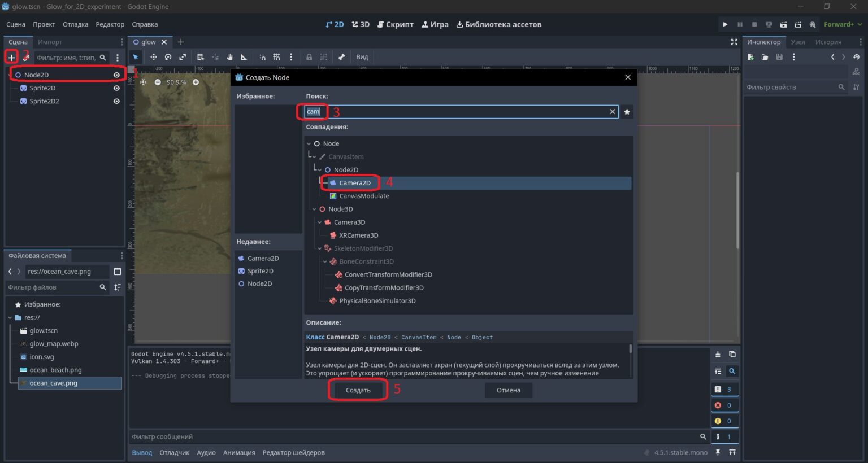
Task: Collapse the res:// folder in file system
Action: (10, 318)
